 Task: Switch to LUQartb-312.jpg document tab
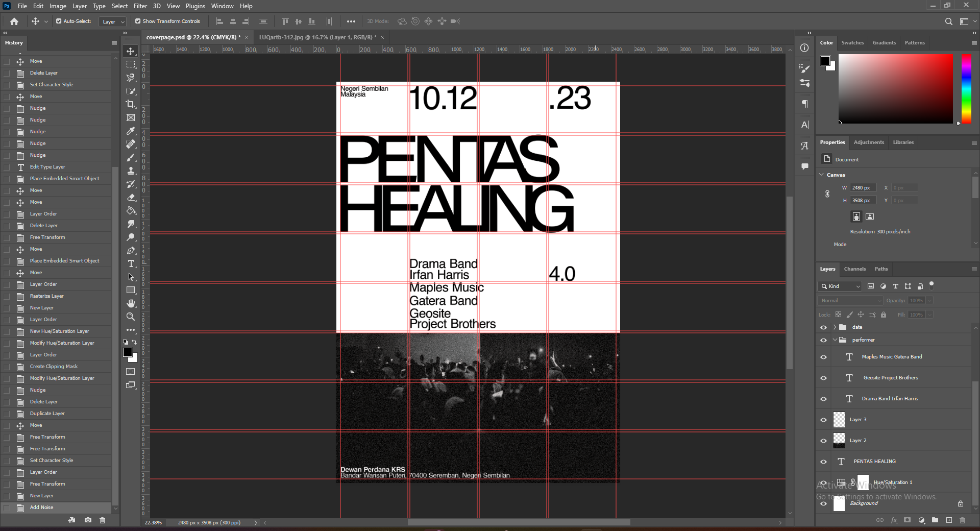[x=317, y=37]
